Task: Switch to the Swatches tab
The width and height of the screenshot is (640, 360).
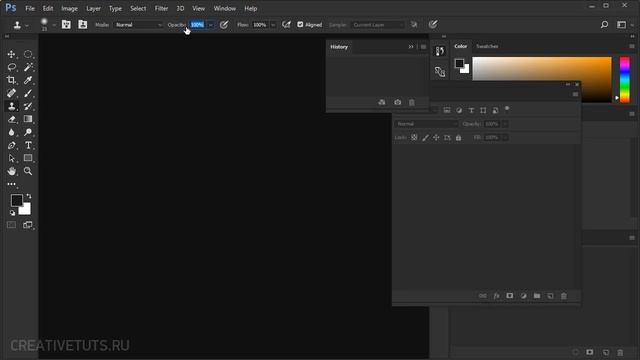Action: pyautogui.click(x=487, y=46)
